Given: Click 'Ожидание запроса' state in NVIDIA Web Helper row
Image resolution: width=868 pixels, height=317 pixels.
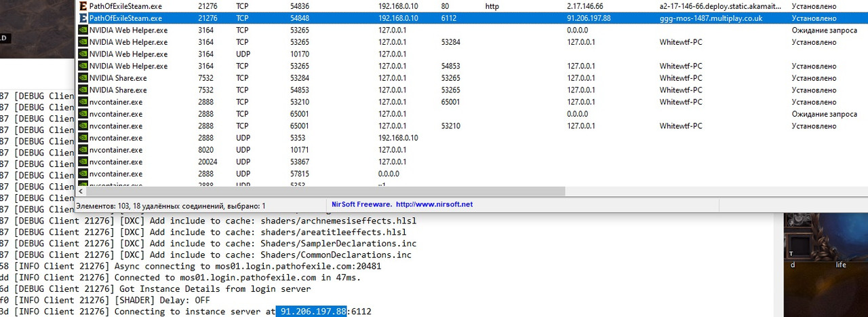Looking at the screenshot, I should pos(824,31).
